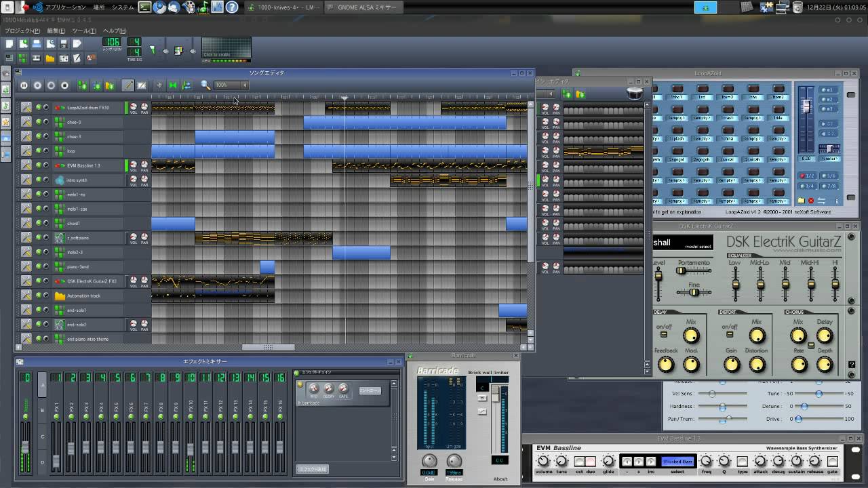Add a sample track in Song Editor

click(x=96, y=85)
